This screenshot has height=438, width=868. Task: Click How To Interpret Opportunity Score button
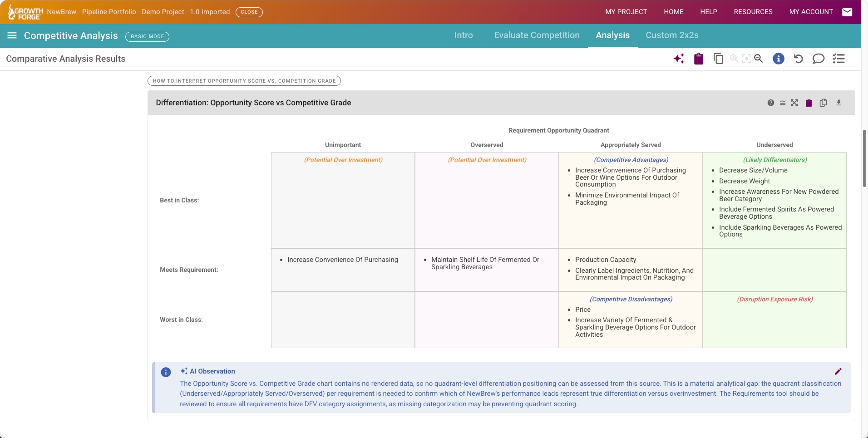(244, 81)
